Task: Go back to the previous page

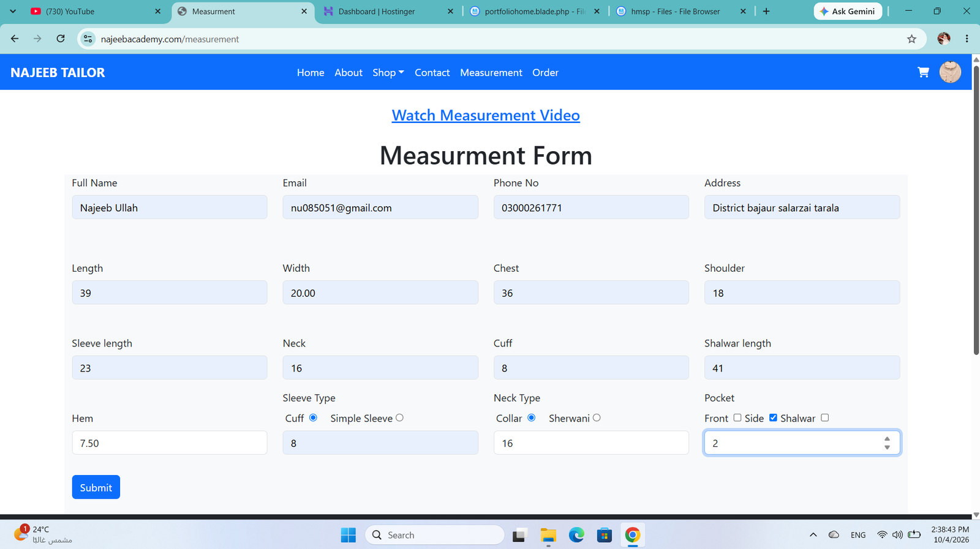Action: (x=15, y=39)
